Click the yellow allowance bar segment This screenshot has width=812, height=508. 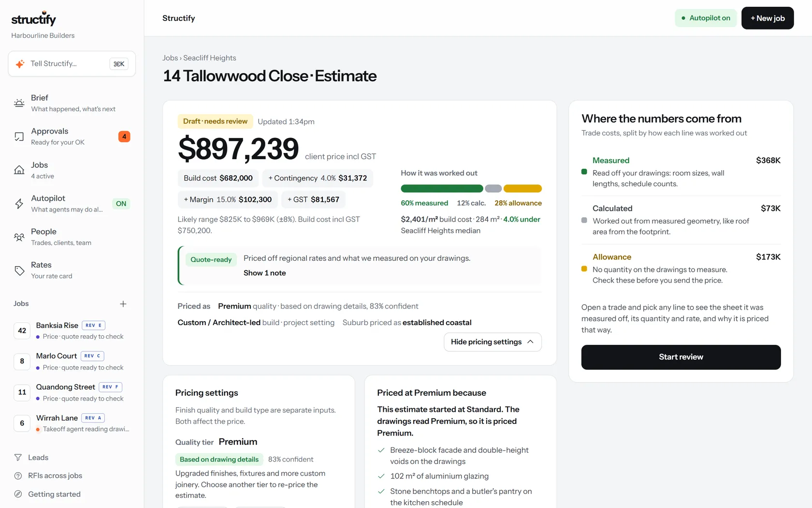tap(522, 189)
